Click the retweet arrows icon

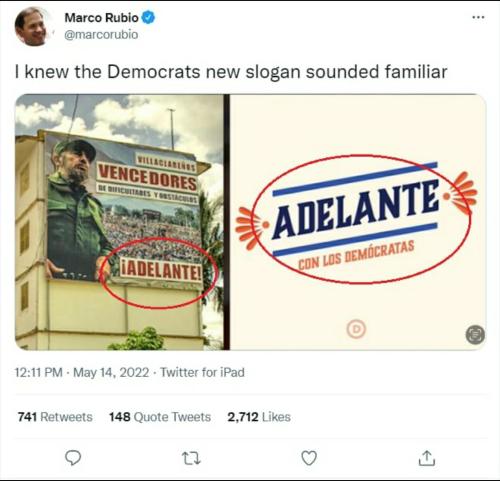point(192,458)
